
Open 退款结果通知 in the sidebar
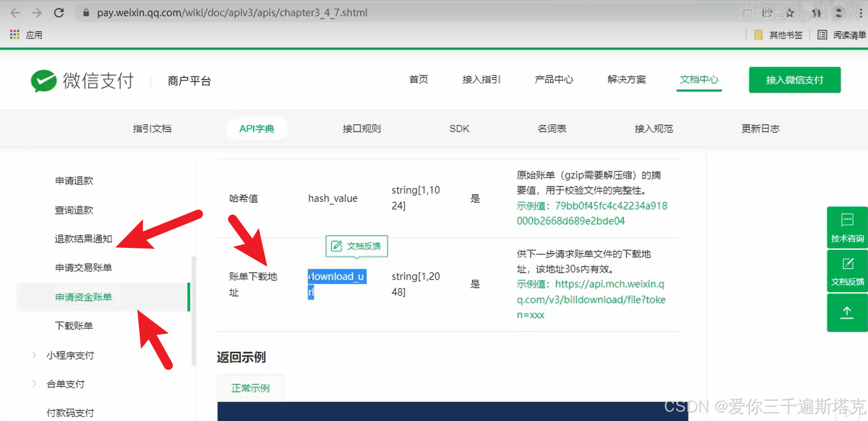[x=83, y=239]
